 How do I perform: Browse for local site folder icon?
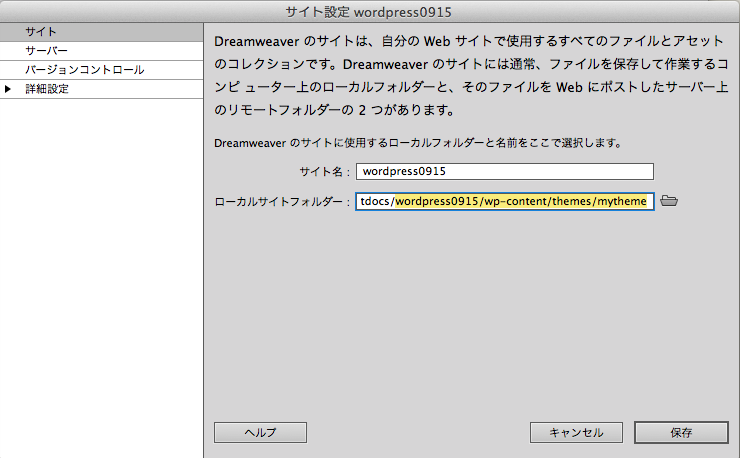(x=669, y=201)
